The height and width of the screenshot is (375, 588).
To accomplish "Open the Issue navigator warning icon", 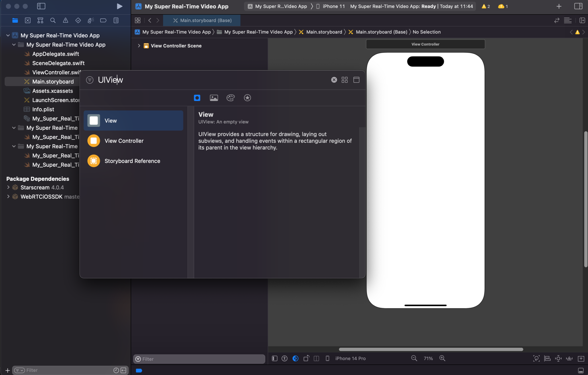I will (x=65, y=20).
